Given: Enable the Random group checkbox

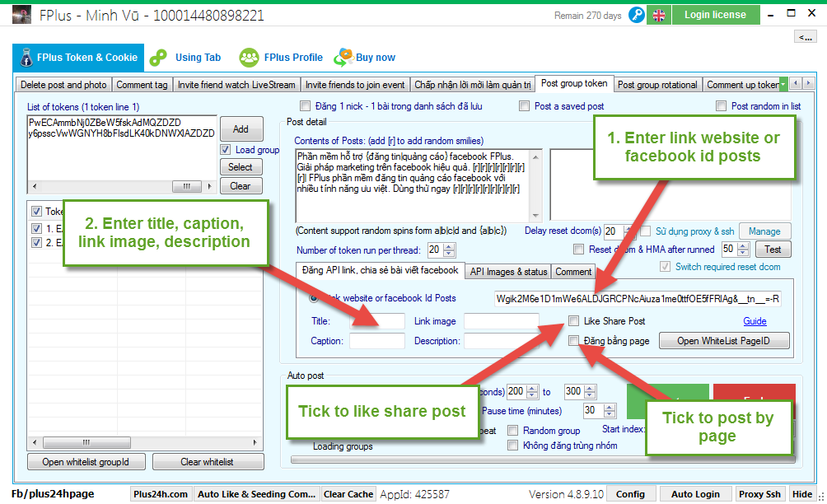Looking at the screenshot, I should pyautogui.click(x=512, y=430).
